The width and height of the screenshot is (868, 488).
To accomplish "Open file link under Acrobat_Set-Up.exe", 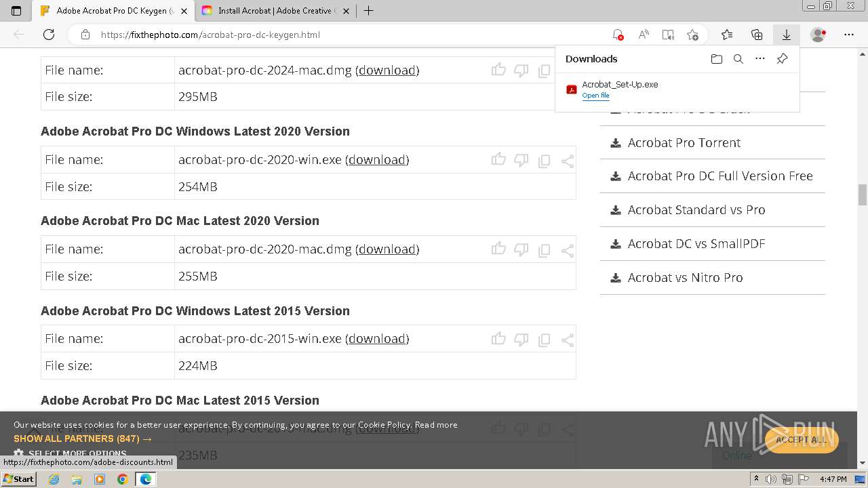I will click(595, 96).
